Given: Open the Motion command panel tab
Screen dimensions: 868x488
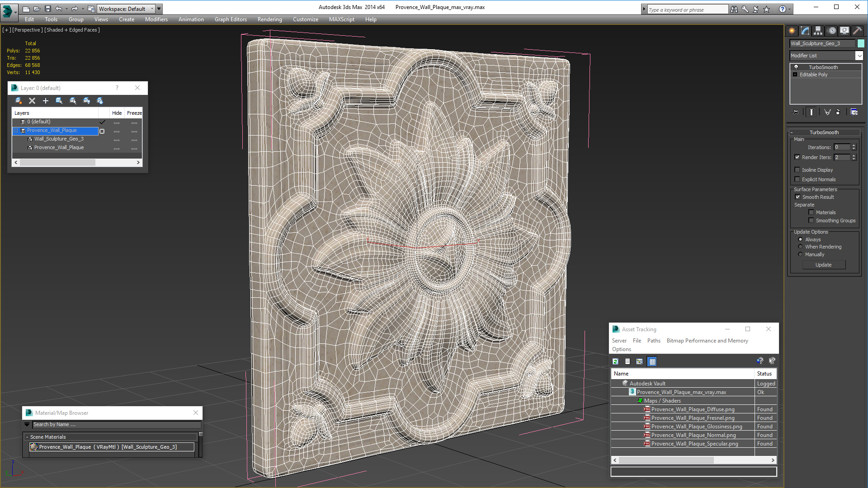Looking at the screenshot, I should tap(831, 31).
